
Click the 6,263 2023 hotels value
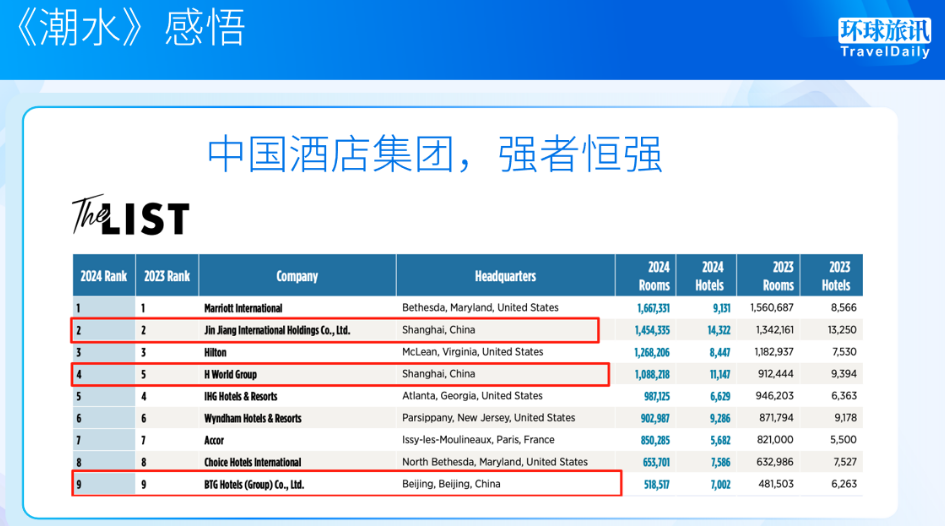click(x=844, y=484)
